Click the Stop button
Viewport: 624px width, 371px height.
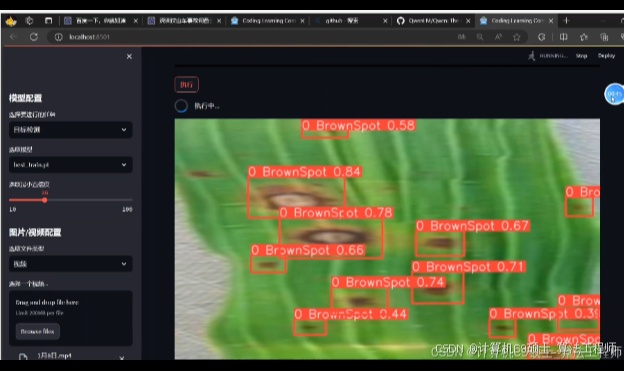(x=581, y=56)
